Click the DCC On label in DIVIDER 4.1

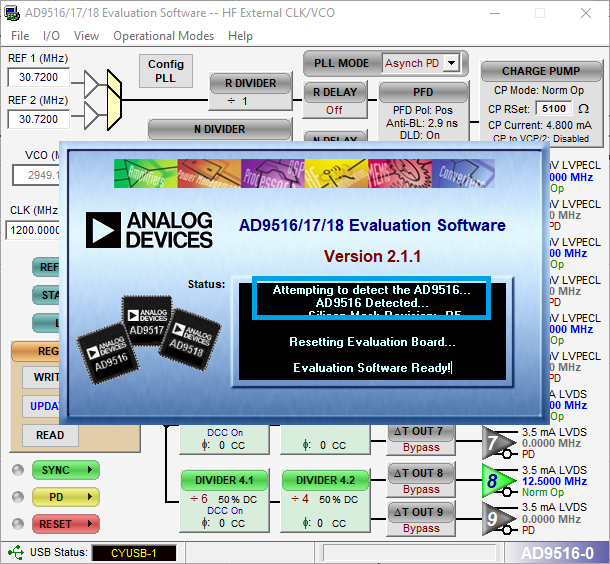(x=225, y=510)
